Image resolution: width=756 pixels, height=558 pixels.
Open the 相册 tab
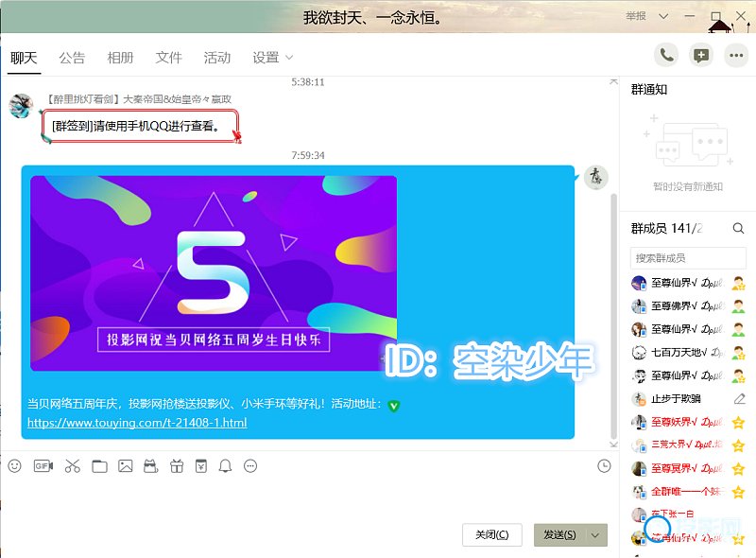click(120, 58)
